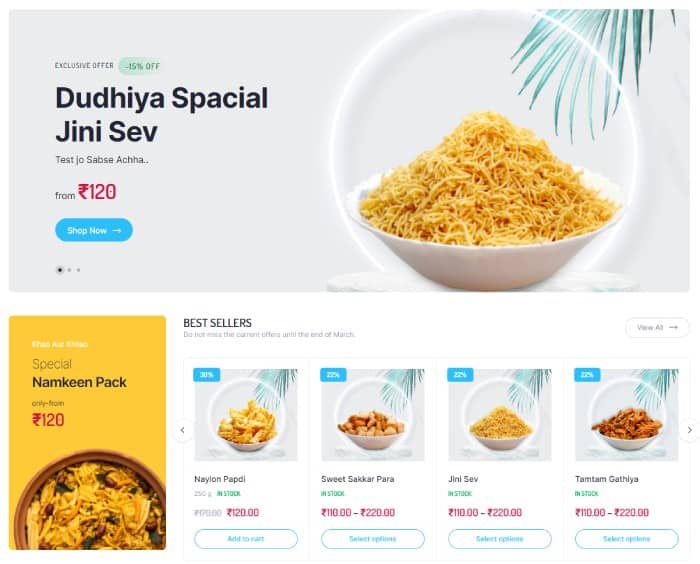
Task: Select options for Jini Sev
Action: (500, 539)
